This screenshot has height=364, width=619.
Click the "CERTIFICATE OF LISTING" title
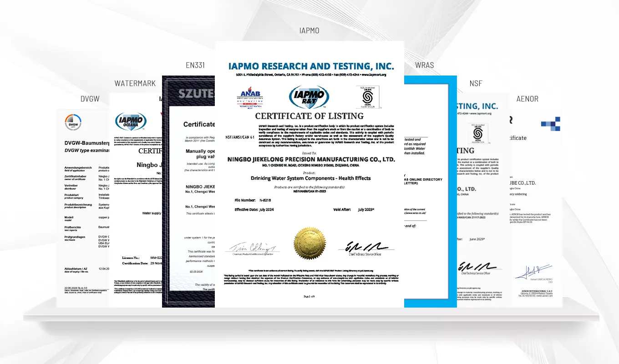[309, 116]
